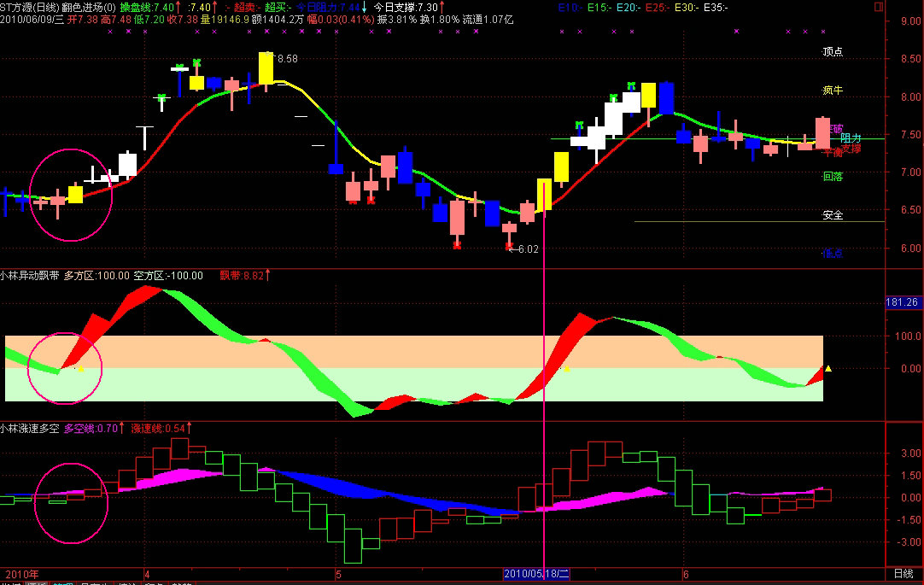Click the 安全 level label
The width and height of the screenshot is (924, 585).
(x=832, y=215)
